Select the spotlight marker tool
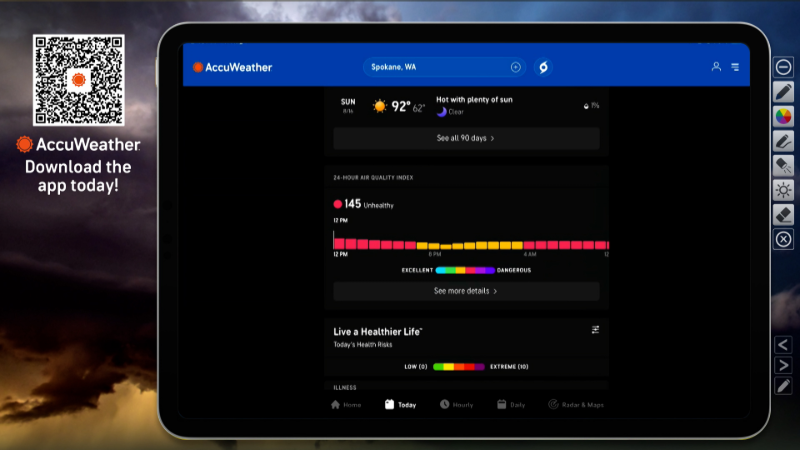 [783, 165]
